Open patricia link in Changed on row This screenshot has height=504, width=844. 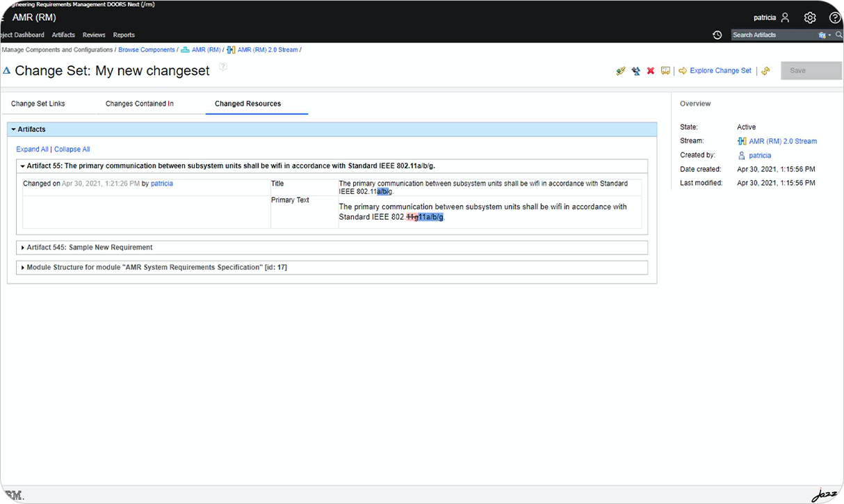pos(162,184)
